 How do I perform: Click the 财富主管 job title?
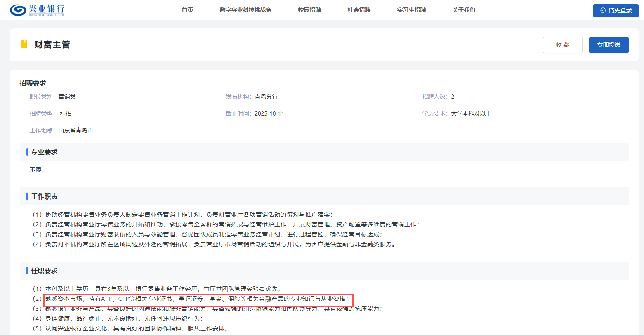point(52,45)
